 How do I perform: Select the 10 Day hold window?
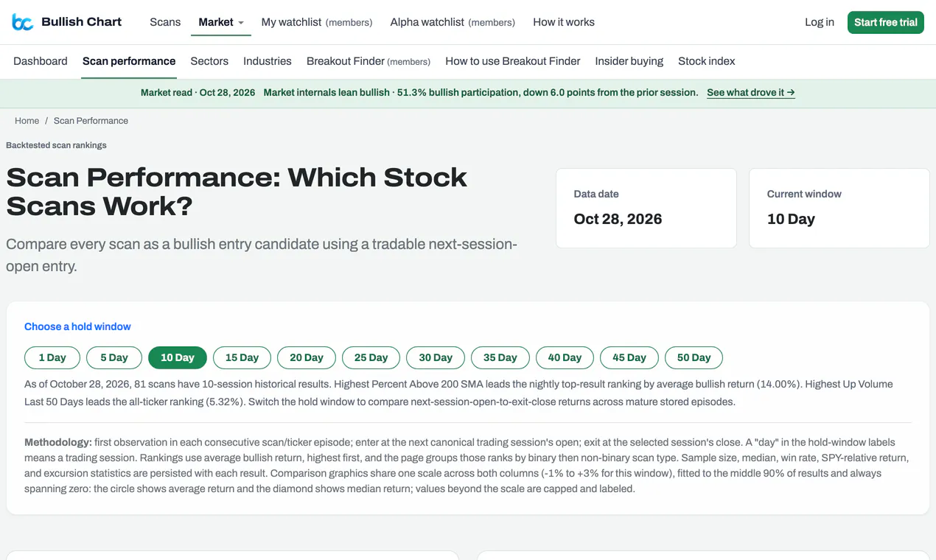click(178, 357)
